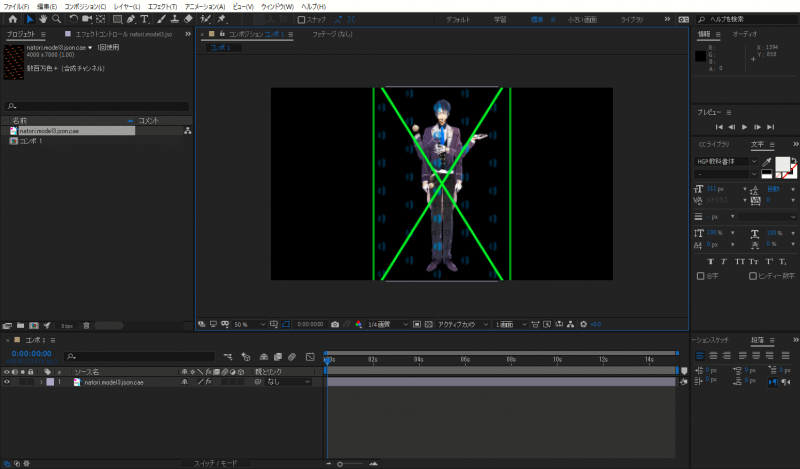This screenshot has height=469, width=800.
Task: Play the preview
Action: (x=744, y=127)
